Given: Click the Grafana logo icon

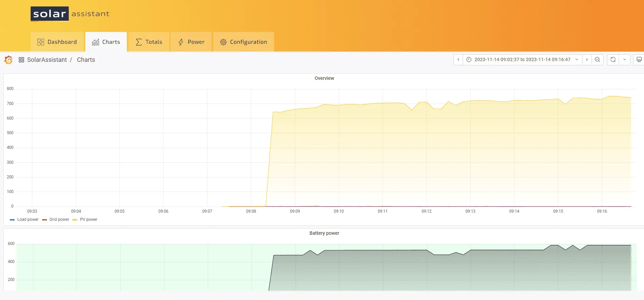Looking at the screenshot, I should 9,60.
